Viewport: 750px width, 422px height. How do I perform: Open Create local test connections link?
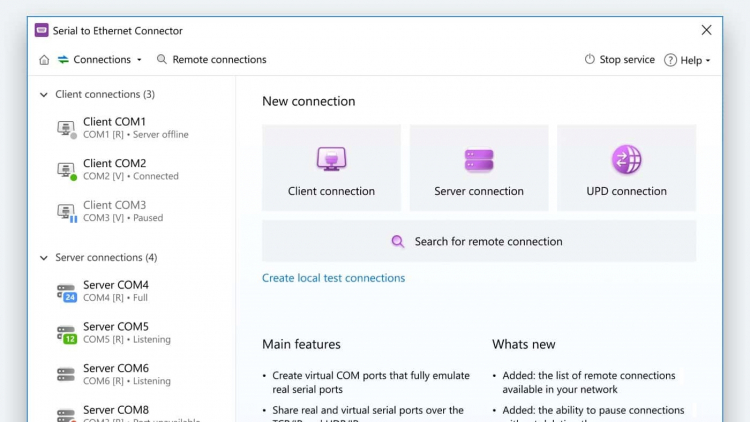click(x=333, y=278)
